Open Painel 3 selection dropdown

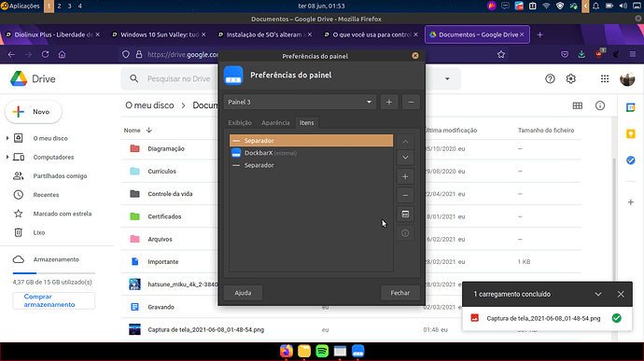pos(300,102)
